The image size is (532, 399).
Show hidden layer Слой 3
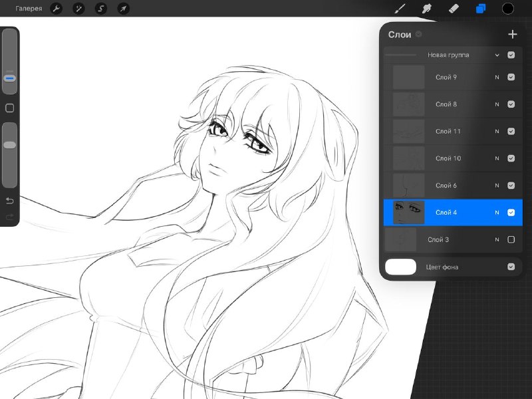pyautogui.click(x=511, y=239)
